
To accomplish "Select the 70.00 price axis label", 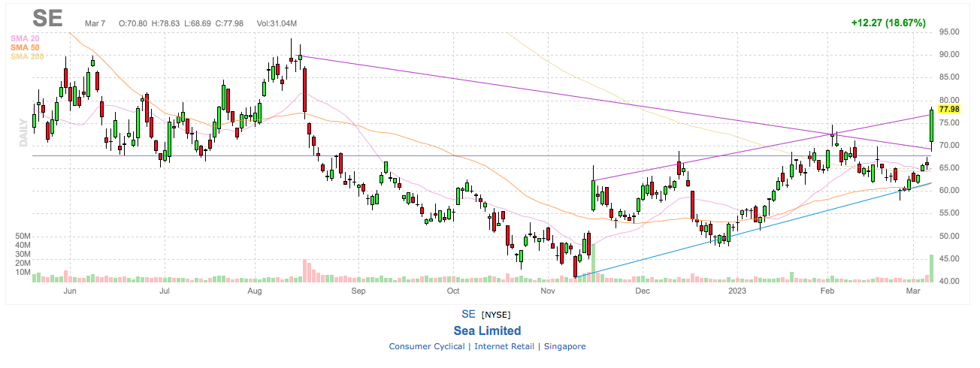I will click(x=951, y=146).
